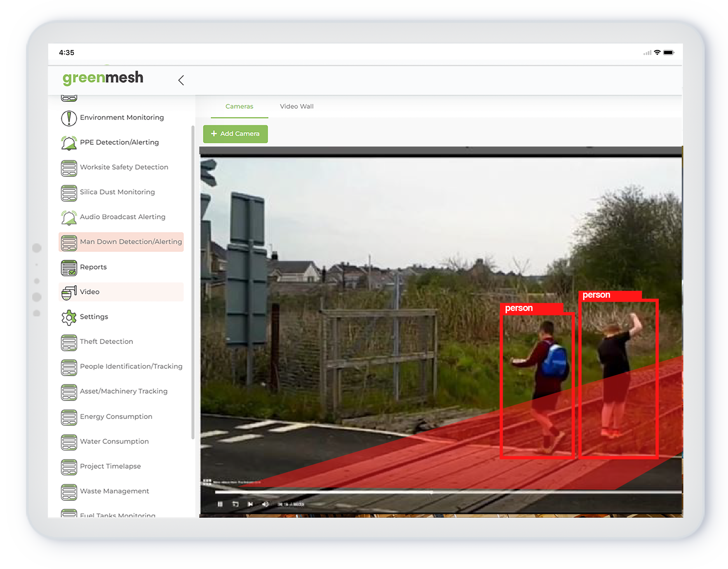Viewport: 728px width, 569px height.
Task: Open Worksite Safety Detection
Action: coord(124,167)
